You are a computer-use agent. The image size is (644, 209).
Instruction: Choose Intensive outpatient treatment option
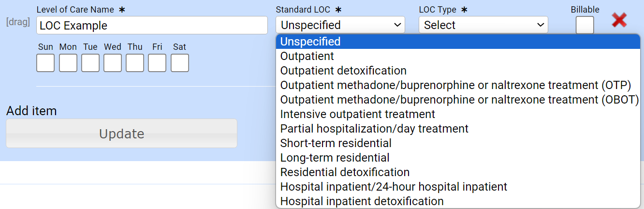point(358,114)
